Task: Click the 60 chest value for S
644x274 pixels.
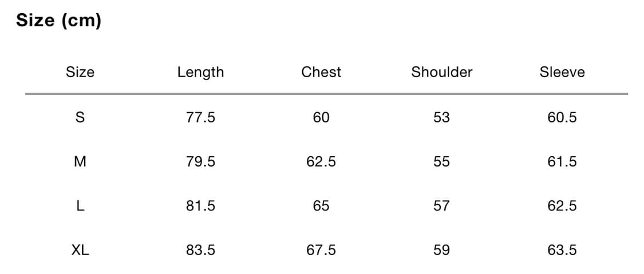Action: 321,117
